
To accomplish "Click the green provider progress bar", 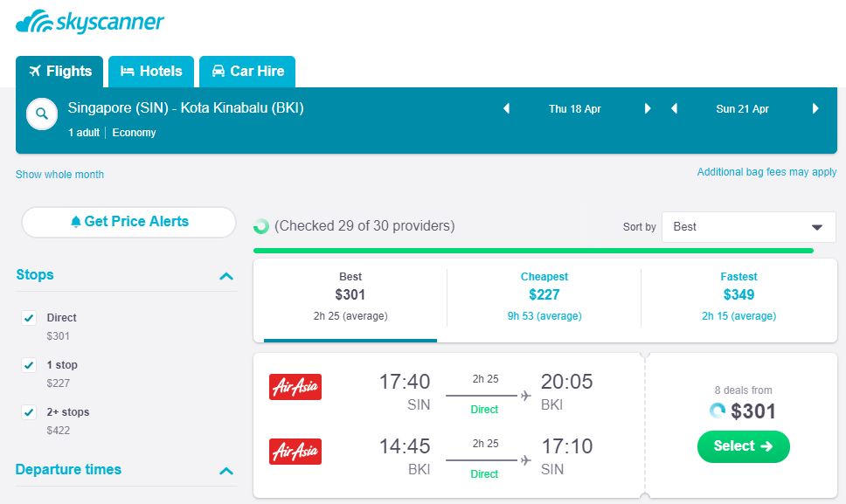I will point(533,251).
